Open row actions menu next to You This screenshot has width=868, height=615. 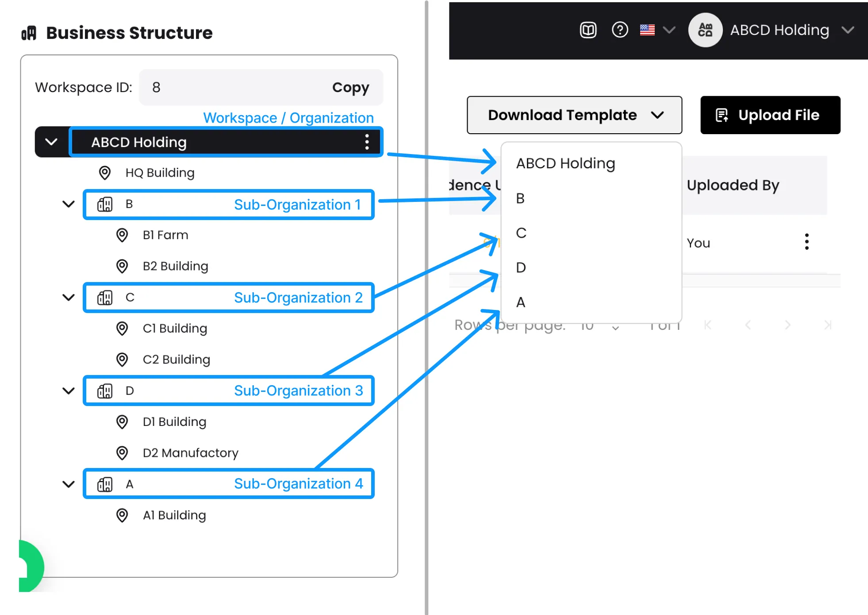tap(807, 242)
